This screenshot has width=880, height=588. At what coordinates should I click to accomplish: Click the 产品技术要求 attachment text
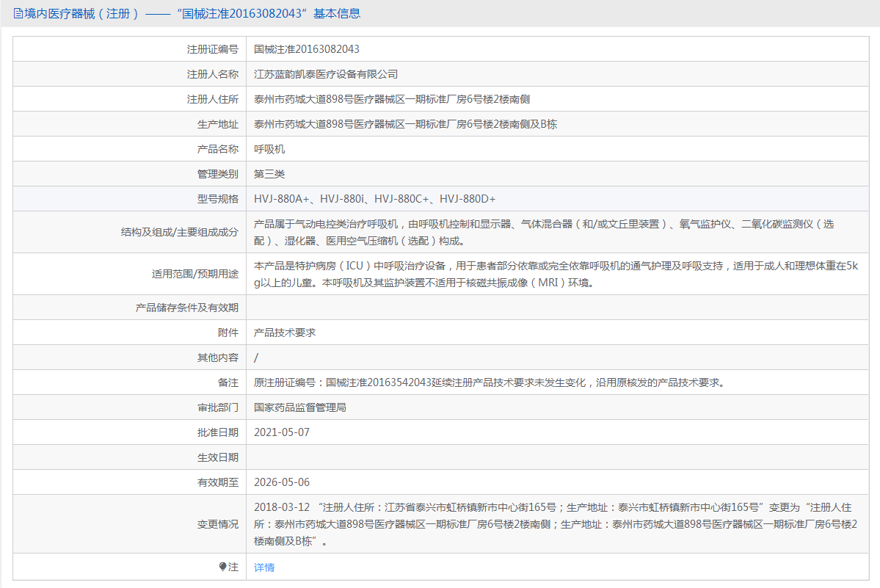click(x=285, y=333)
